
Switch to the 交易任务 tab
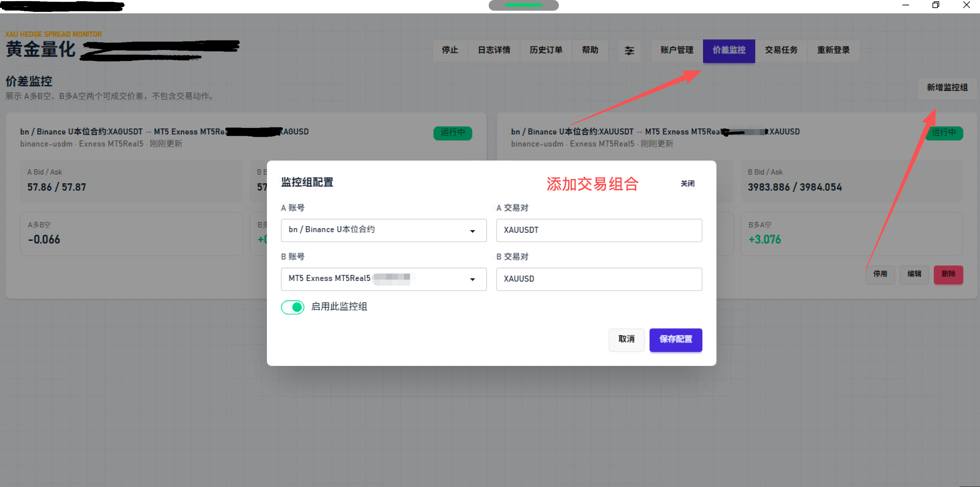(x=781, y=51)
